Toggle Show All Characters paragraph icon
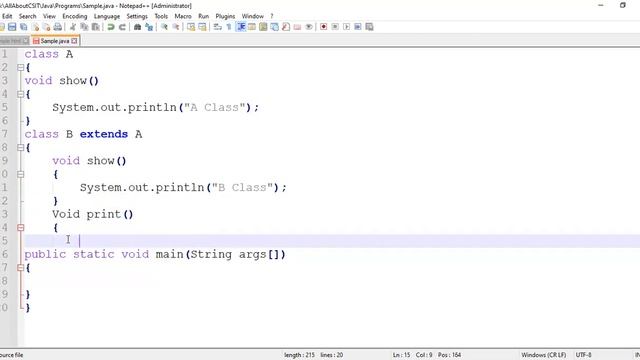Viewport: 640px width, 360px height. point(229,27)
